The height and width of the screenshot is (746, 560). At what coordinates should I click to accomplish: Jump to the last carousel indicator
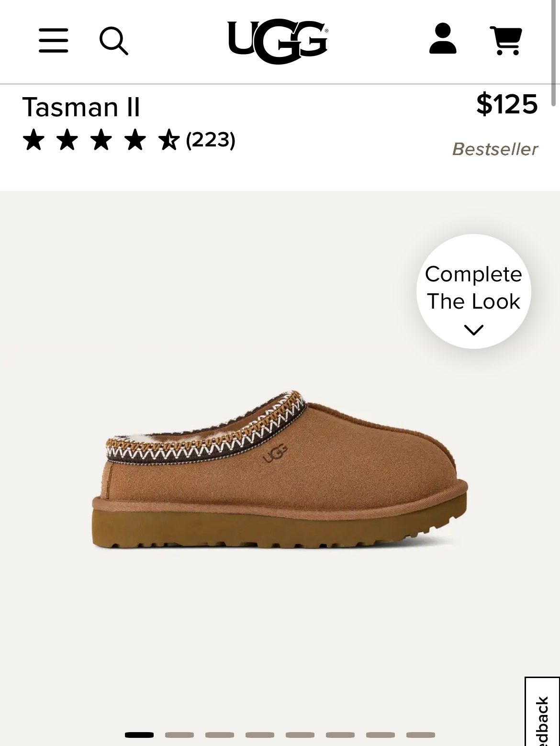tap(421, 735)
